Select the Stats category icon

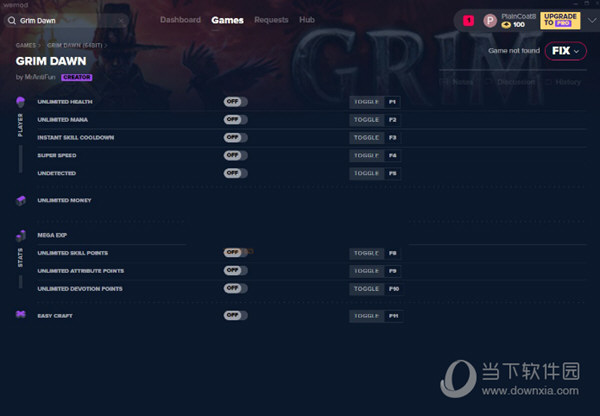click(x=21, y=236)
